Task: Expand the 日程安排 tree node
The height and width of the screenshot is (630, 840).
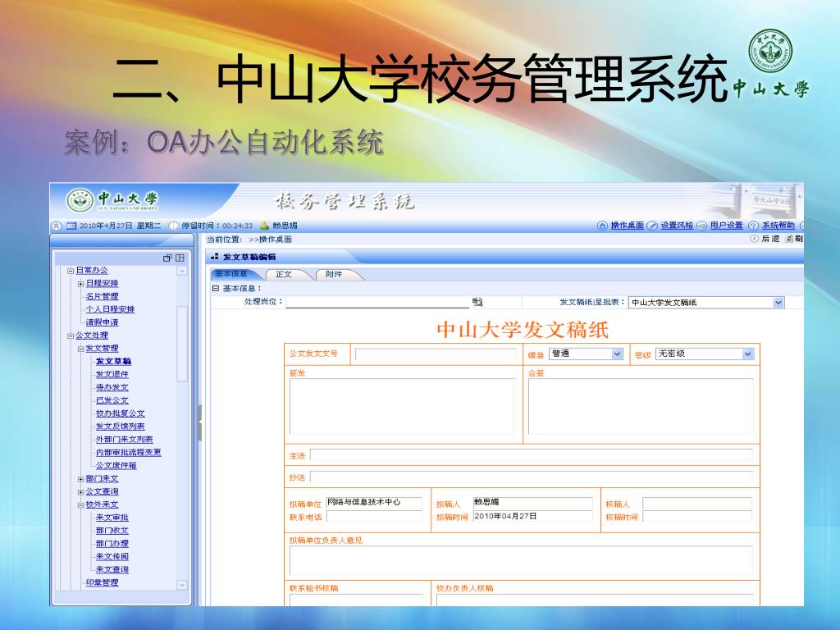Action: (81, 284)
